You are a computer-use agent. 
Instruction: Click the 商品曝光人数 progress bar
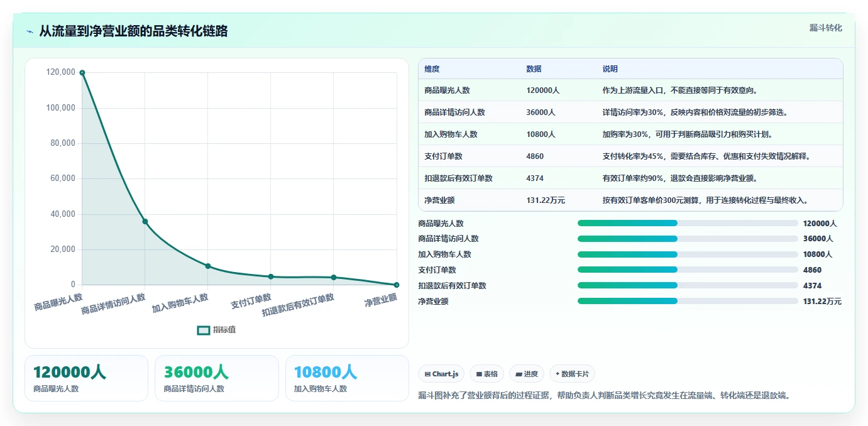pos(688,223)
